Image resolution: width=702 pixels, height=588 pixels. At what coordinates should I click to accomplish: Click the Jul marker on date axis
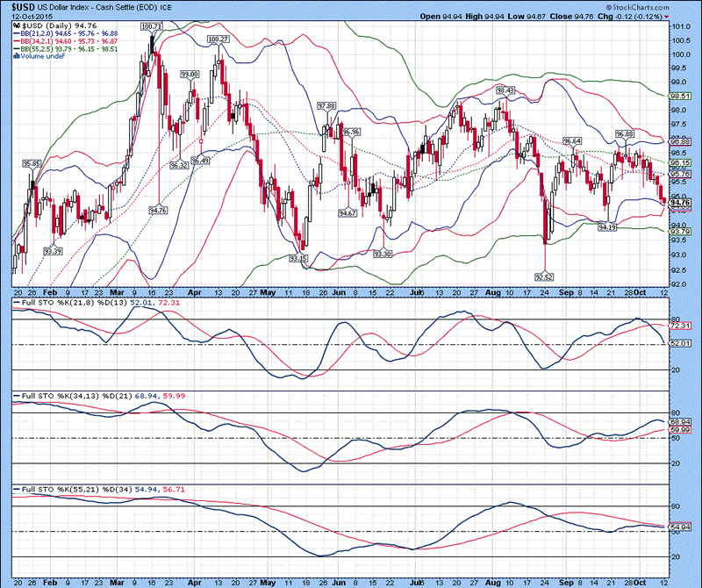point(416,290)
